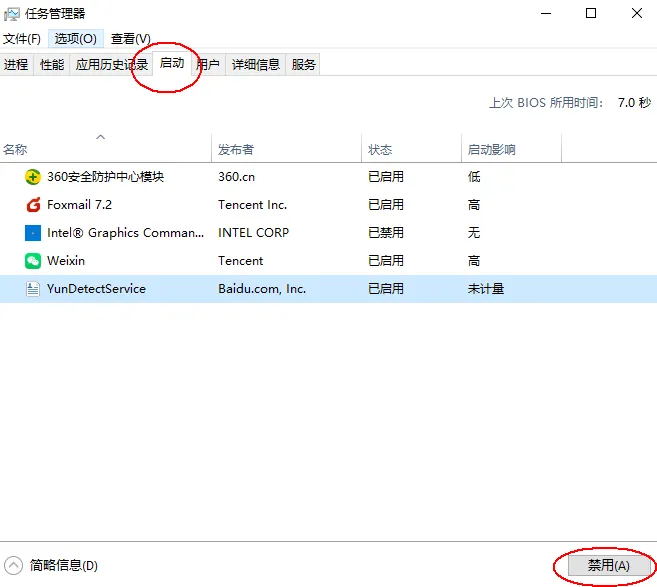Select the Intel® Graphics Comman... entry
657x587 pixels.
(x=125, y=233)
